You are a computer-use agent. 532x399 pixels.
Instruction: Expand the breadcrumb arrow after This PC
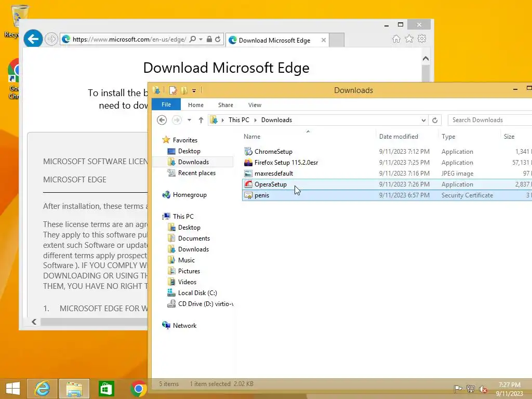pos(255,120)
